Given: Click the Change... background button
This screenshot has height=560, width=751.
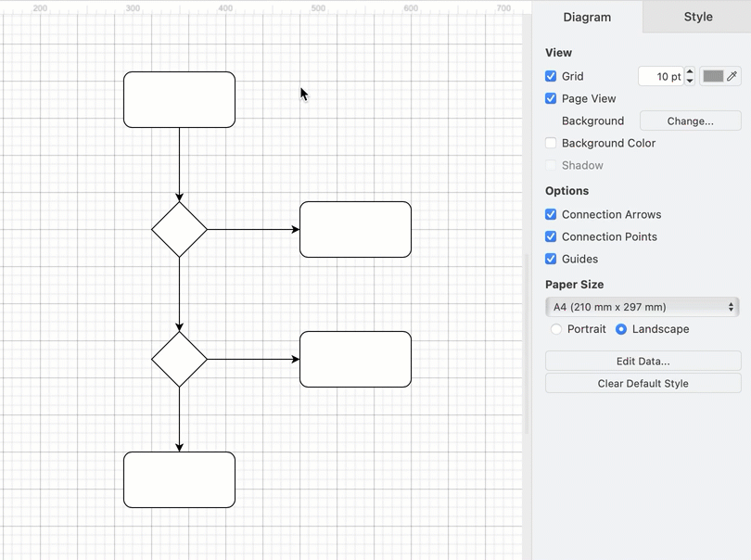Looking at the screenshot, I should (690, 121).
